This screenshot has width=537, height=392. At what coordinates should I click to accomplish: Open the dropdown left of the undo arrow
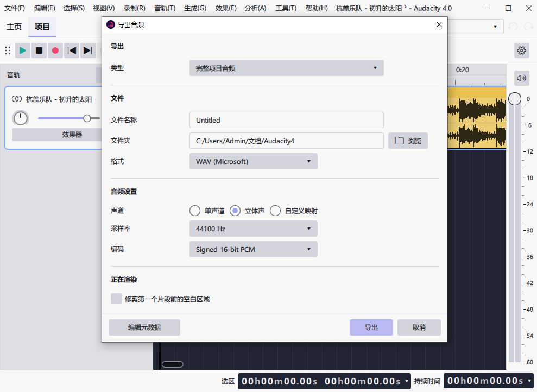coord(495,27)
